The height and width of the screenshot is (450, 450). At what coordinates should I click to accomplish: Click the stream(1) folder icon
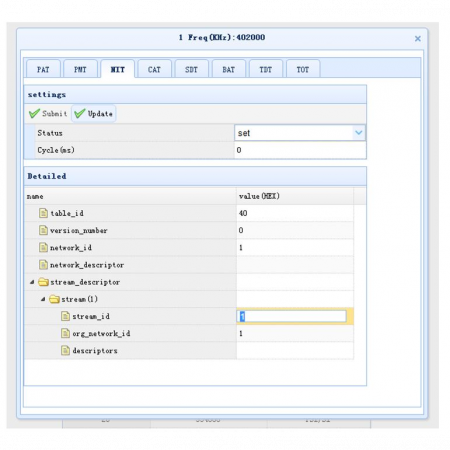pos(54,299)
